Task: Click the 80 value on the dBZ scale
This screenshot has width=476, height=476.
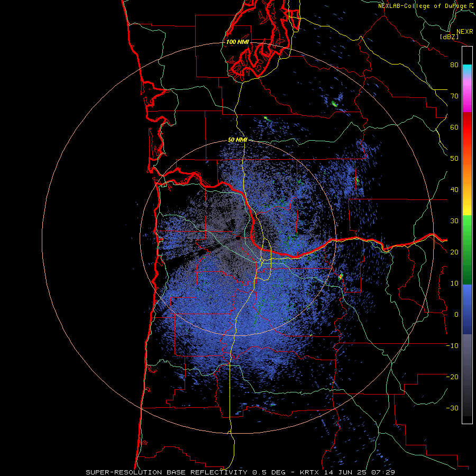Action: [454, 65]
